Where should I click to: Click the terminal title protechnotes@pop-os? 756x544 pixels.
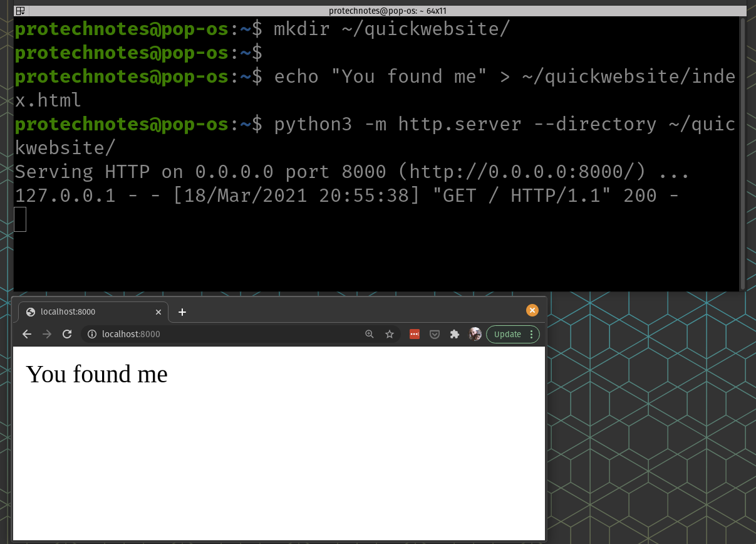click(387, 11)
